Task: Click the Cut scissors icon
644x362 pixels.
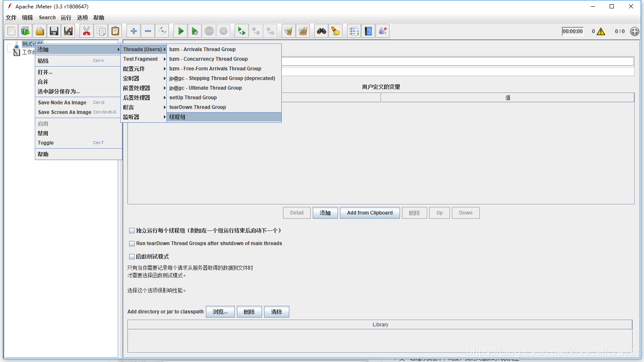Action: (x=87, y=31)
